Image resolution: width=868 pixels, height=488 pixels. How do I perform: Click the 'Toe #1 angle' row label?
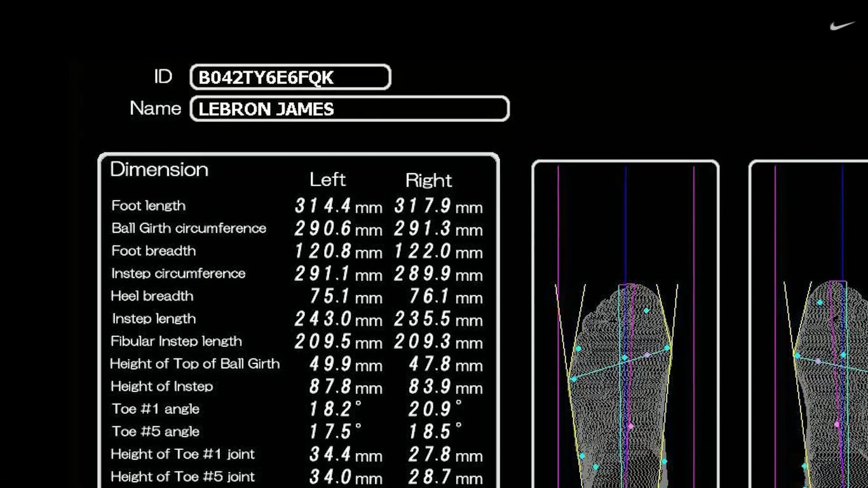tap(156, 409)
